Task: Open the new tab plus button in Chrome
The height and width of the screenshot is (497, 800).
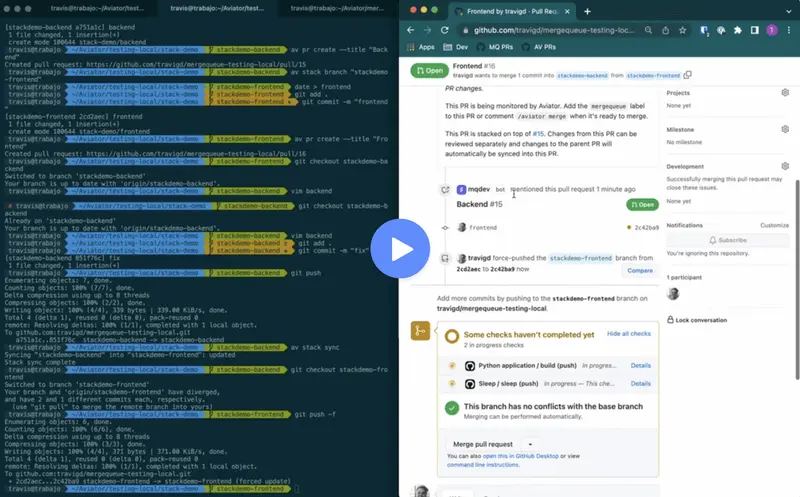Action: pyautogui.click(x=587, y=11)
